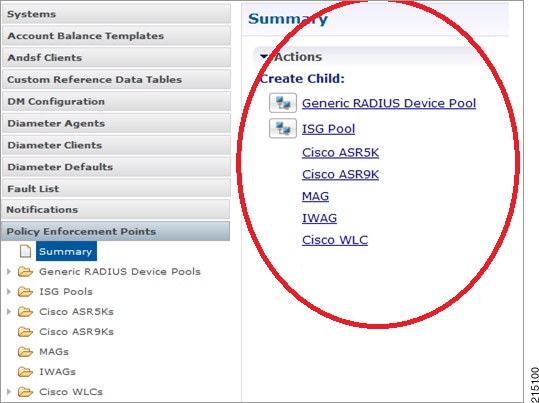Open the Custom Reference Data Tables section
The width and height of the screenshot is (539, 403).
pos(116,79)
